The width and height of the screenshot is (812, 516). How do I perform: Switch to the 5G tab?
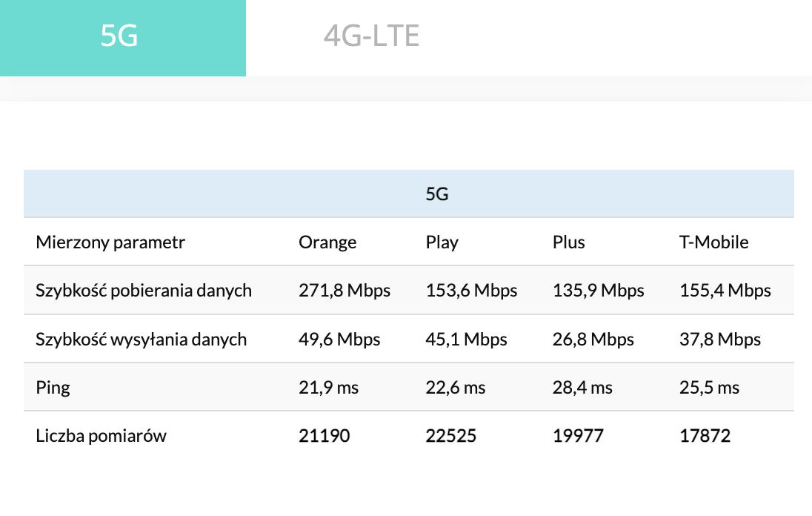(x=120, y=37)
